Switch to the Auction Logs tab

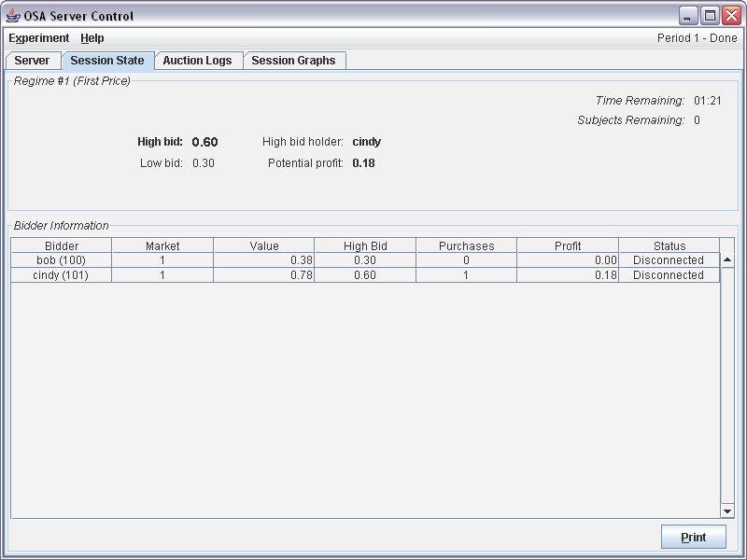coord(197,61)
